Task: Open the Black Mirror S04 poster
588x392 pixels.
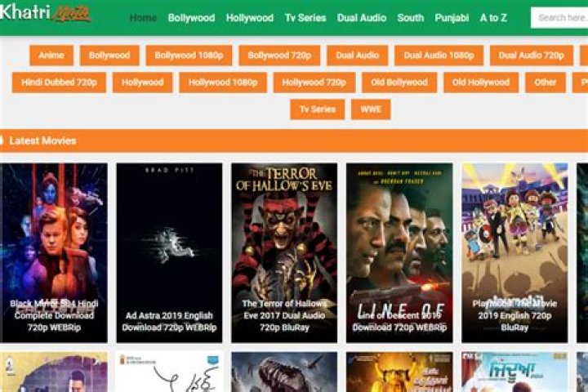Action: coord(54,252)
